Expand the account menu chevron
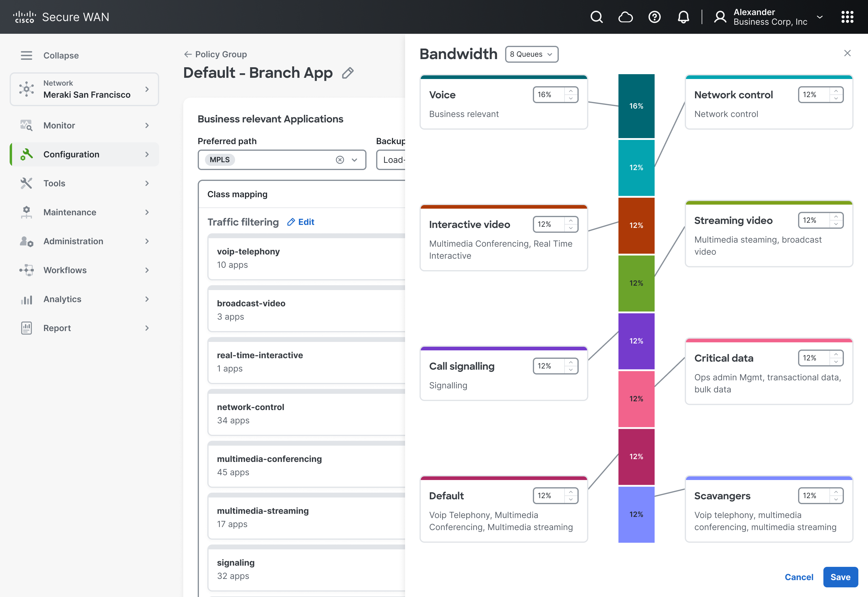Image resolution: width=868 pixels, height=597 pixels. [x=820, y=17]
